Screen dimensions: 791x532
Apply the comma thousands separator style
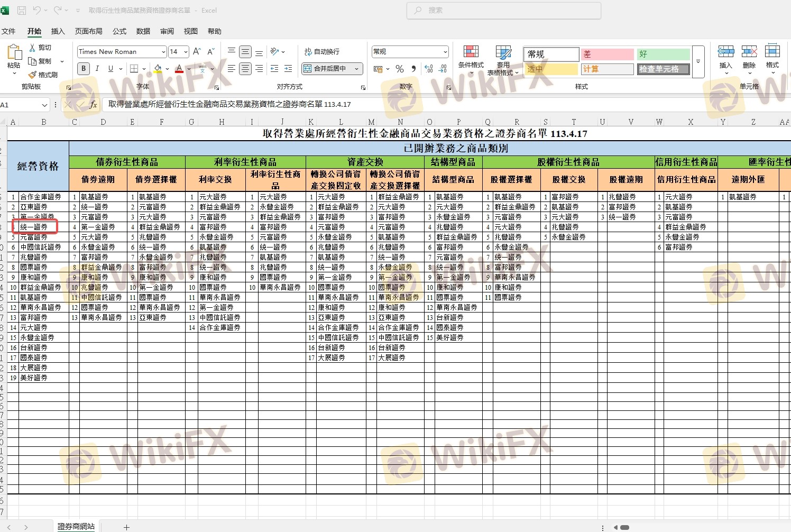(x=413, y=69)
